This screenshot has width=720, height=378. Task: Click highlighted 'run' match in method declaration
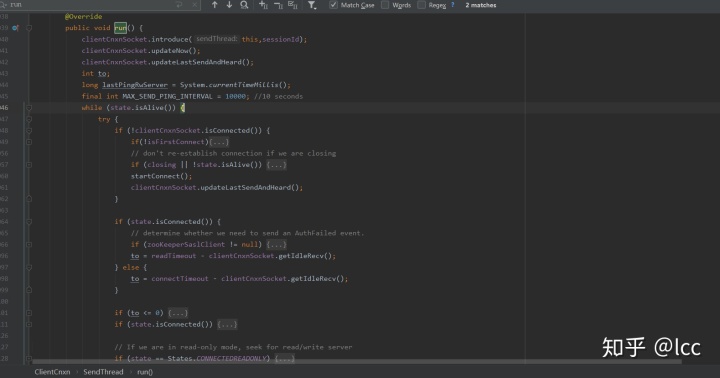coord(120,28)
